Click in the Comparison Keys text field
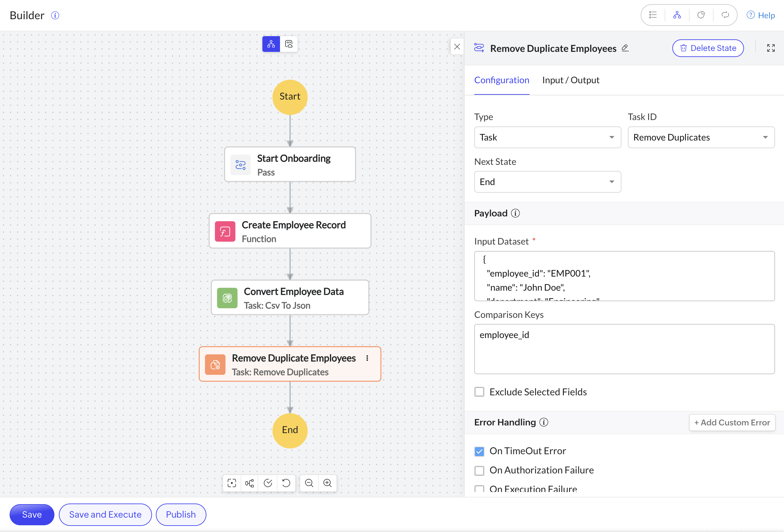This screenshot has width=784, height=532. pos(624,349)
